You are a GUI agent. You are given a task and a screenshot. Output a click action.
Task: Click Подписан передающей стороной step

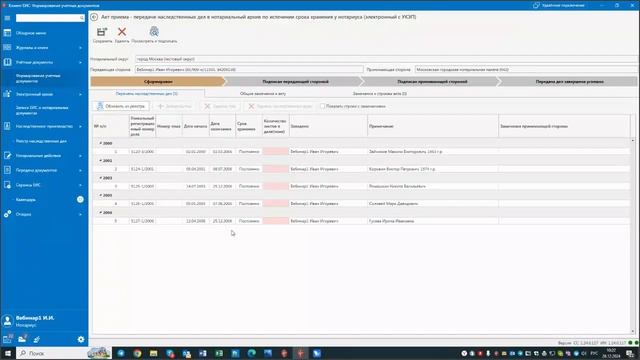tap(296, 82)
